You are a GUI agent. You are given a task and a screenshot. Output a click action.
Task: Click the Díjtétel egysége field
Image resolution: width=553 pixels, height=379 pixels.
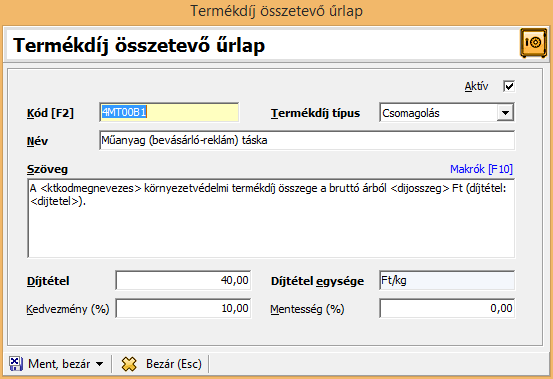pyautogui.click(x=447, y=281)
